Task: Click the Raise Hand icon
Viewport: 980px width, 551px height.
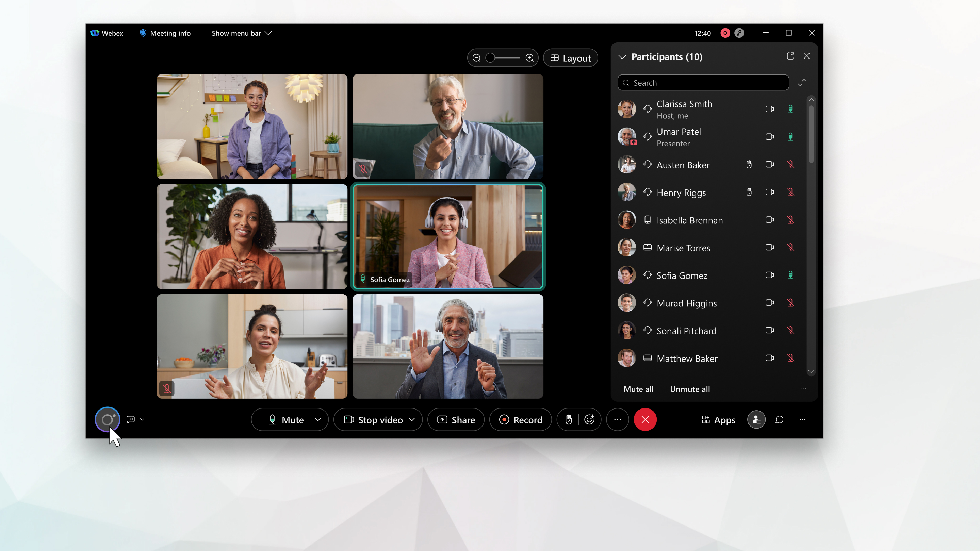Action: 568,419
